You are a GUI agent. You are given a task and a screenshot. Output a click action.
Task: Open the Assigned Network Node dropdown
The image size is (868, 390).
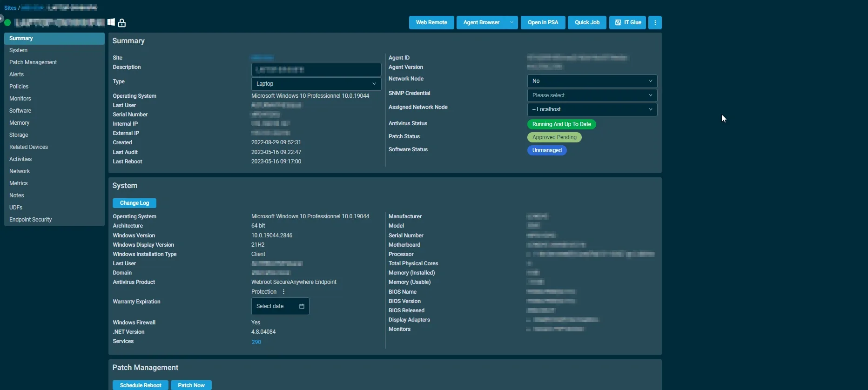tap(592, 109)
